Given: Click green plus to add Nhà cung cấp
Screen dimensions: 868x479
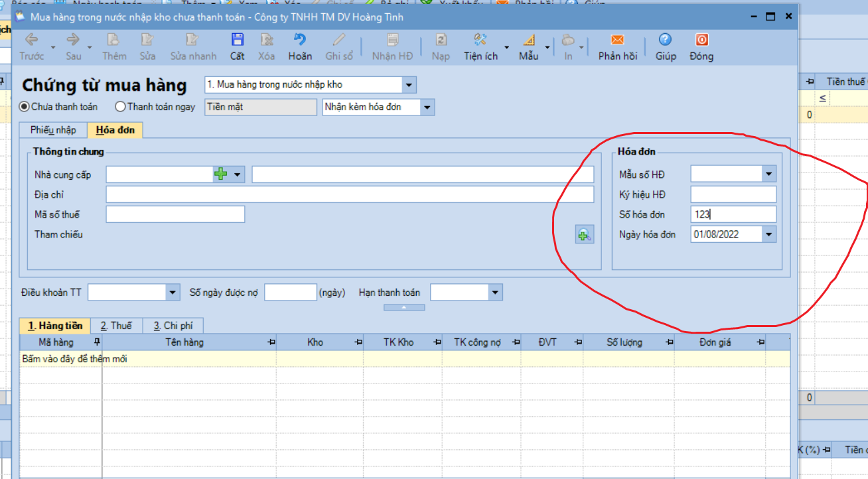Looking at the screenshot, I should (220, 174).
